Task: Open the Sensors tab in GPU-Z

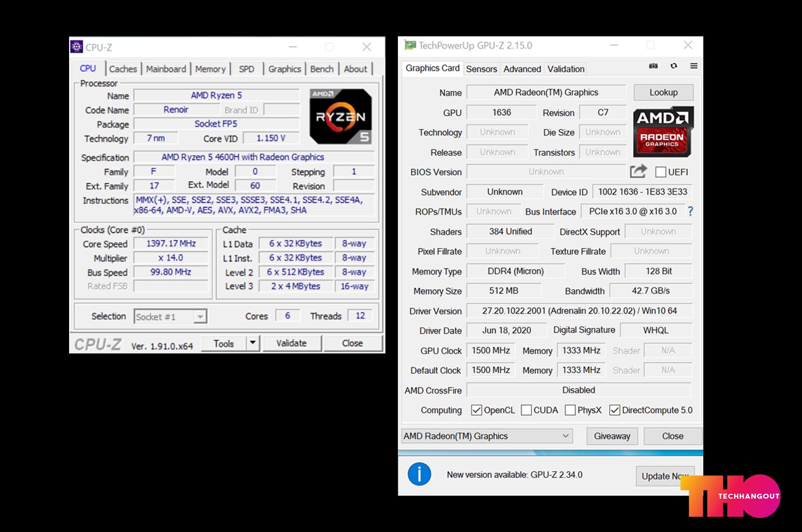Action: tap(482, 69)
